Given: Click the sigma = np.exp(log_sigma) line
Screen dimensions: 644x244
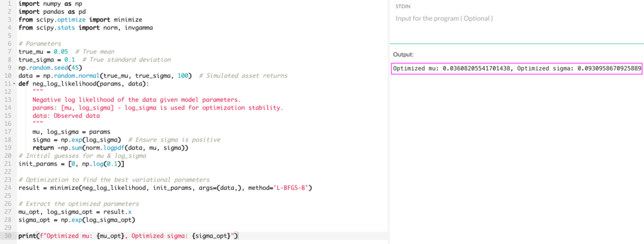Looking at the screenshot, I should coord(126,140).
